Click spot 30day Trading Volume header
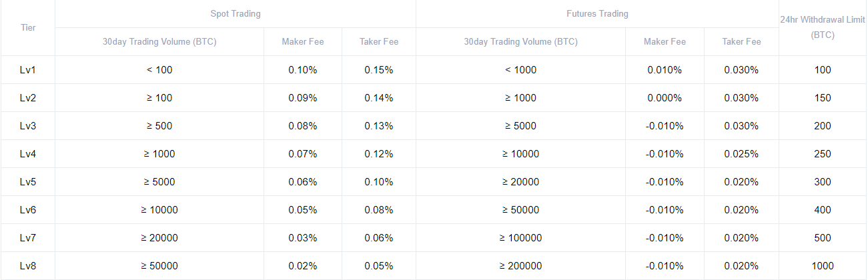868x280 pixels. (159, 41)
